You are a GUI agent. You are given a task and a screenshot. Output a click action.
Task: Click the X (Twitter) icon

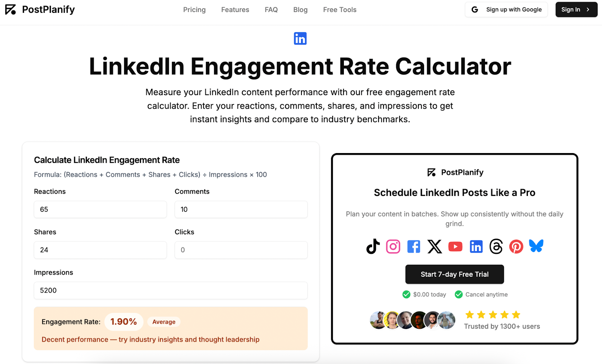(435, 247)
